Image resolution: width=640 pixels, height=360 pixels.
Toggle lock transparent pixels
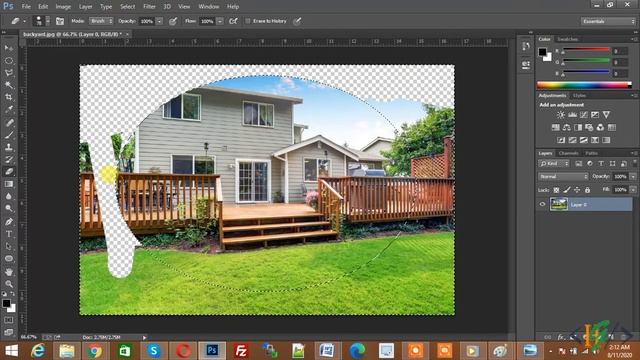click(556, 190)
